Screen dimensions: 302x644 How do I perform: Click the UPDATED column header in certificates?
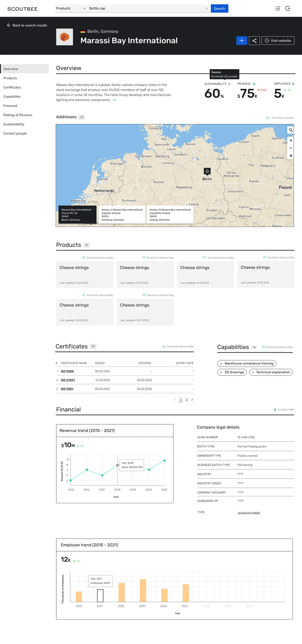(145, 363)
